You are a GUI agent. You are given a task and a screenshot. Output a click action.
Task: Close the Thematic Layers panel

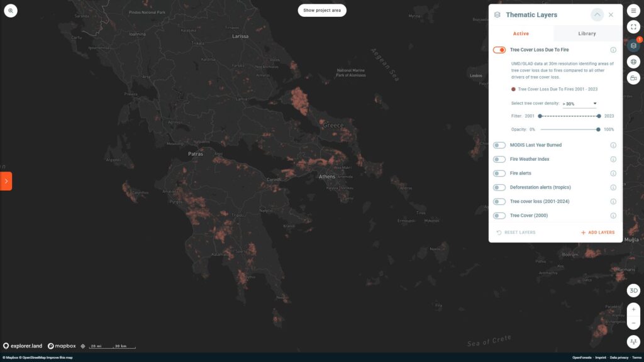coord(611,15)
